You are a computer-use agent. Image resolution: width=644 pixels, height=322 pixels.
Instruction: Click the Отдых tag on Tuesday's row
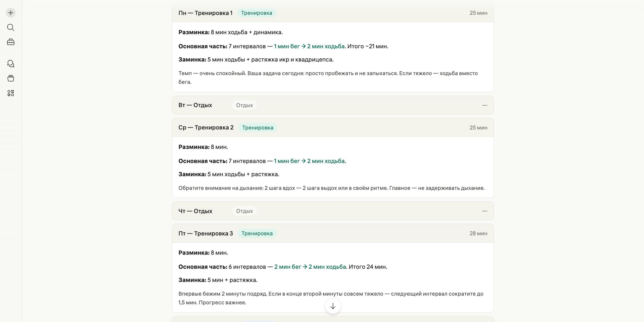244,105
